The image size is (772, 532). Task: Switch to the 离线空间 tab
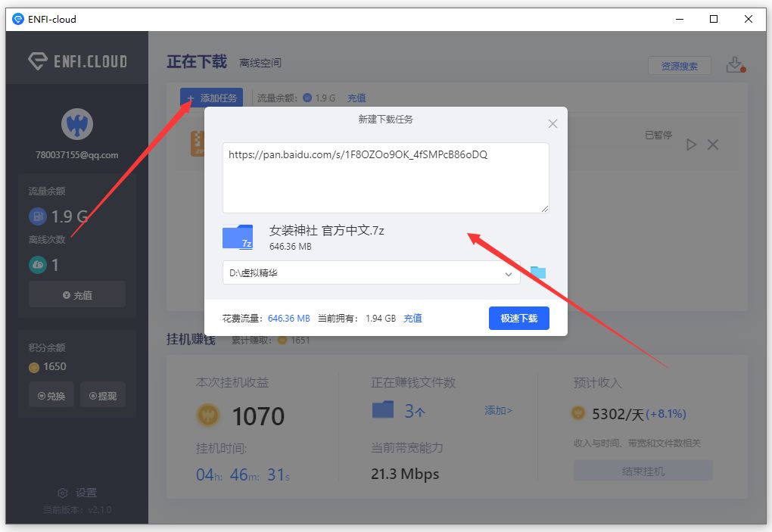pos(260,63)
